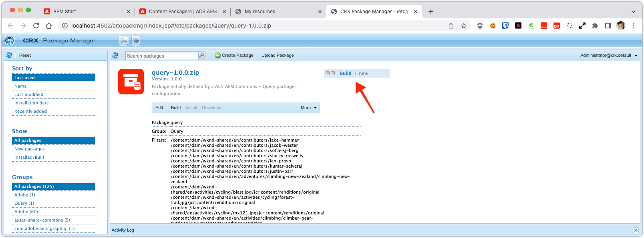Switch to Content Packagers ACS AEM tab
The width and height of the screenshot is (644, 238).
(x=183, y=12)
